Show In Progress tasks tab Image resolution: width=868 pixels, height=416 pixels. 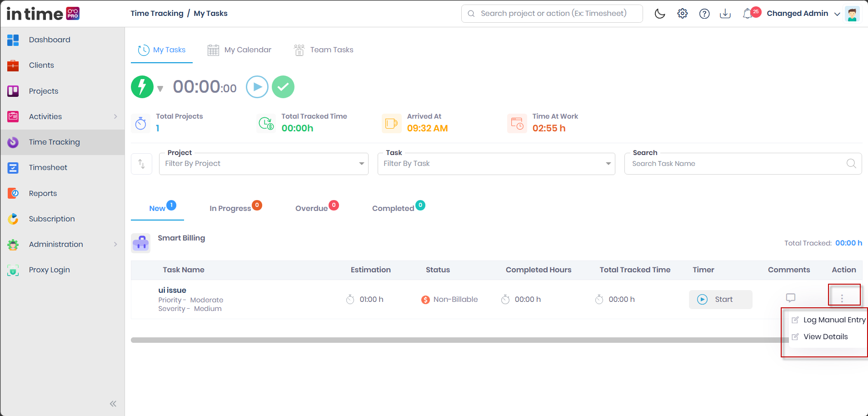coord(235,208)
